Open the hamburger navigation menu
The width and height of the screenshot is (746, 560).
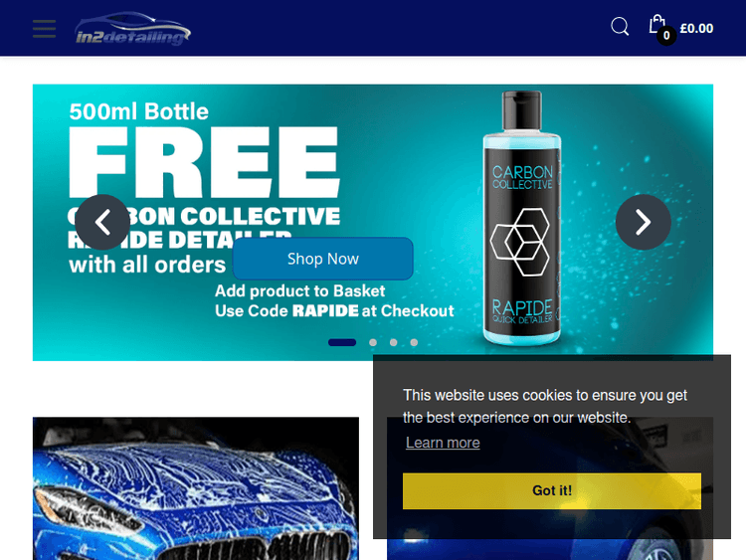tap(44, 29)
